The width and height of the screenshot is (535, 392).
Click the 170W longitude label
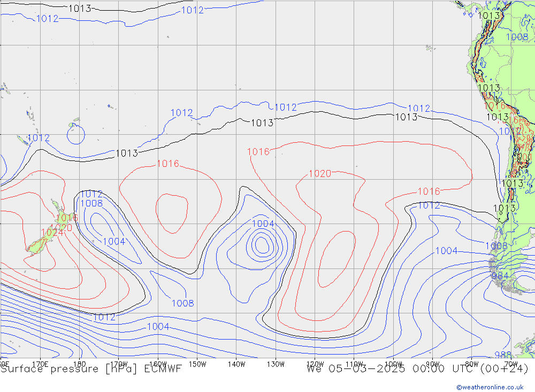[119, 364]
